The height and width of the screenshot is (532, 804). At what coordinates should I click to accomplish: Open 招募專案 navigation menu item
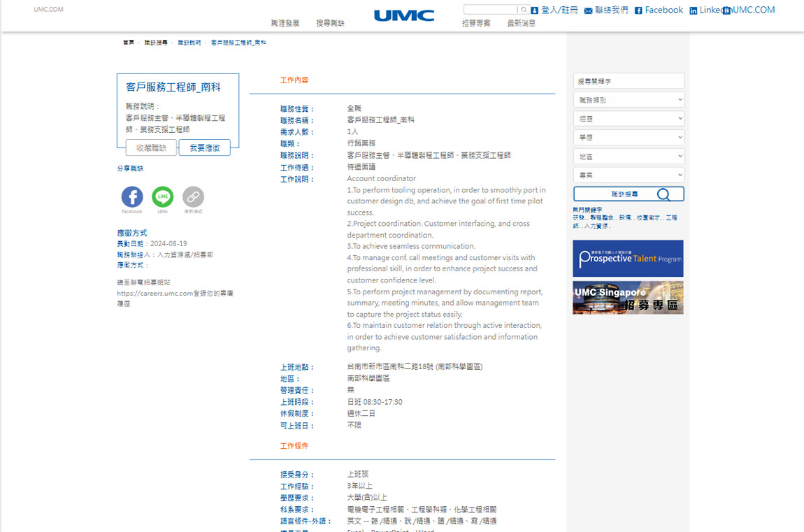pyautogui.click(x=476, y=23)
